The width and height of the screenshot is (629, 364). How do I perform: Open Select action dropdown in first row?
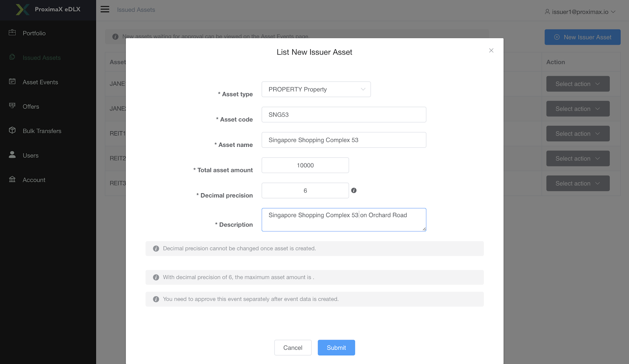578,84
